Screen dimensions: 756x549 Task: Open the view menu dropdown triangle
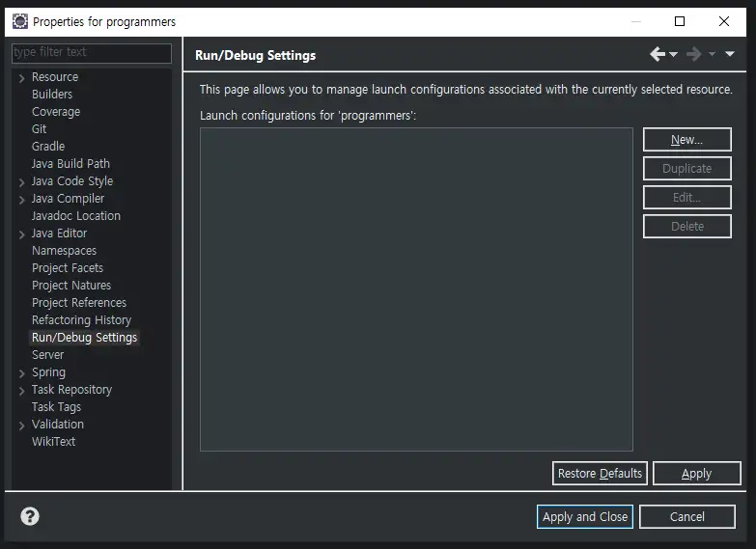tap(730, 54)
